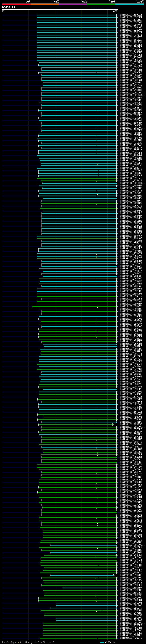Select hit label UniRef100_A7QA61
Screen dimensions: 146x644
point(131,552)
